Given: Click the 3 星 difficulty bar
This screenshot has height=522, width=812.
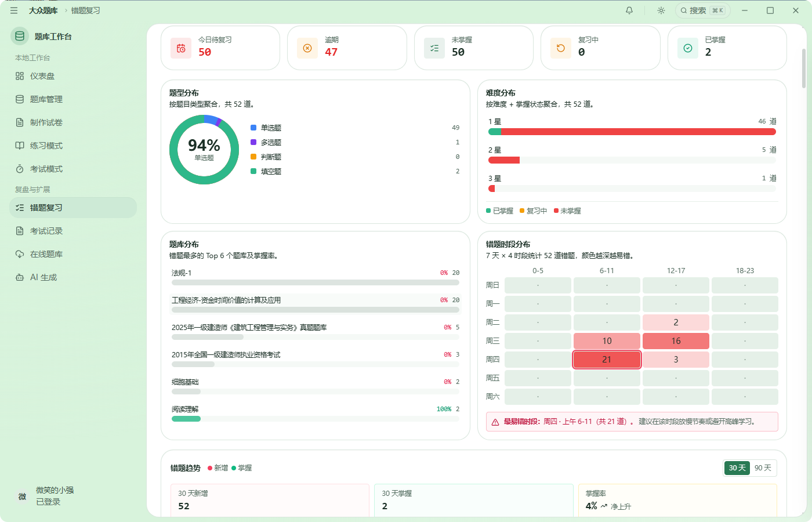Looking at the screenshot, I should click(x=632, y=188).
